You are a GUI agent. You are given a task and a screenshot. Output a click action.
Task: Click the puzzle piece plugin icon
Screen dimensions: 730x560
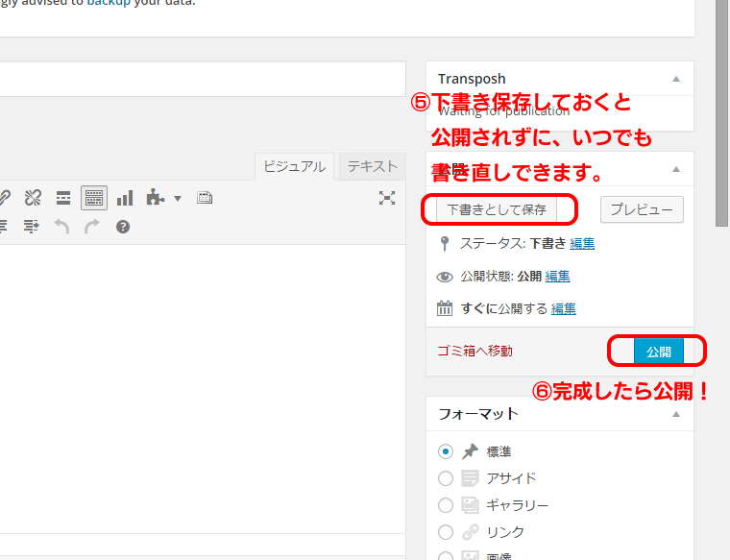click(x=155, y=198)
